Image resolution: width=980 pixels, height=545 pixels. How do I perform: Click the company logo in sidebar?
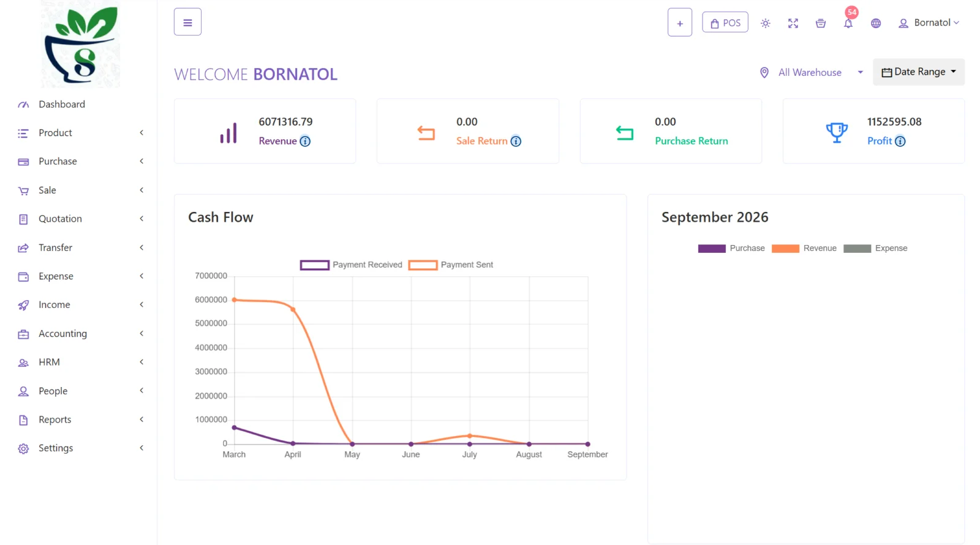click(80, 44)
